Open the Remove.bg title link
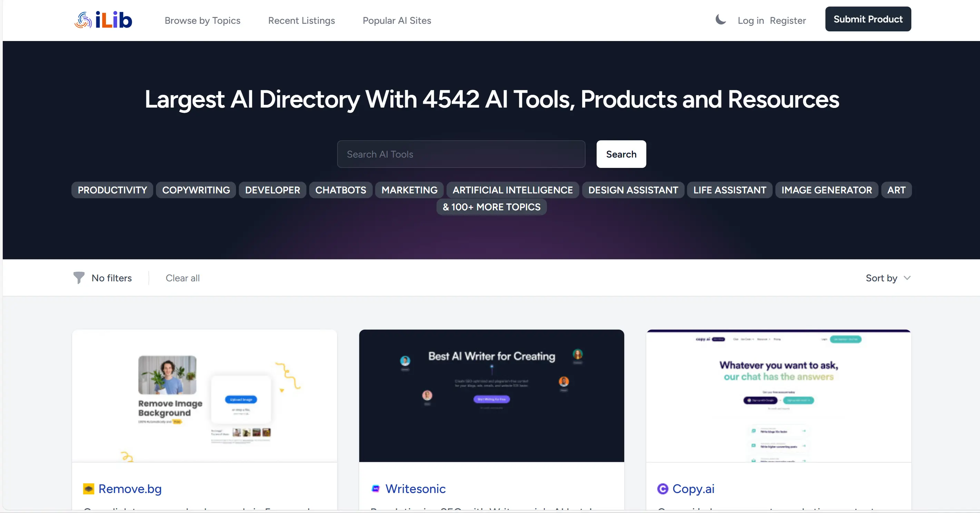This screenshot has height=513, width=980. [x=130, y=489]
